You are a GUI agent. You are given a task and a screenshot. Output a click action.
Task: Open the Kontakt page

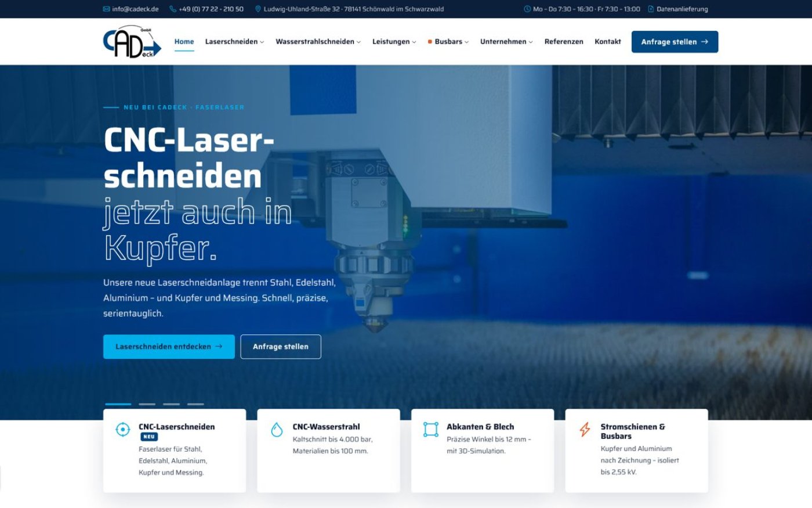(x=607, y=42)
